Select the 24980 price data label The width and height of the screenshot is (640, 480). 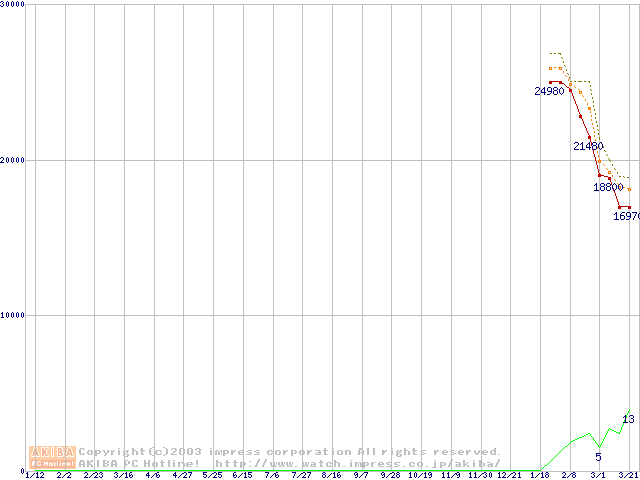point(549,92)
